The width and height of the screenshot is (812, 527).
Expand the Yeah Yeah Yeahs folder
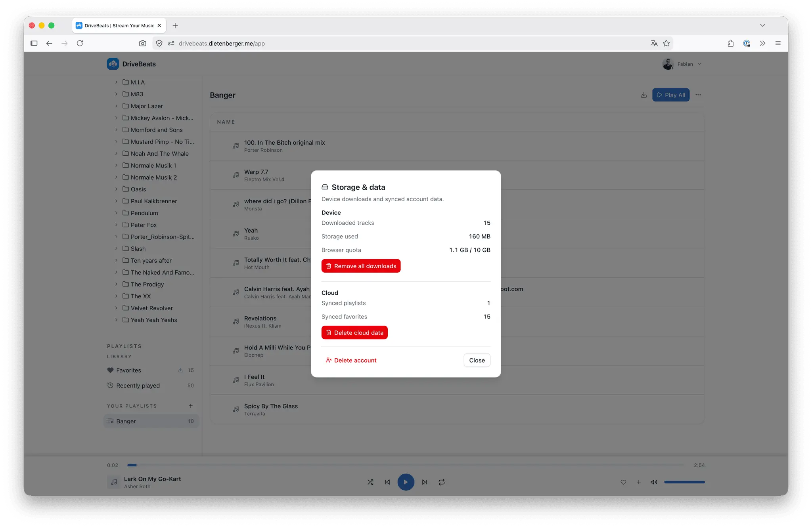tap(116, 320)
